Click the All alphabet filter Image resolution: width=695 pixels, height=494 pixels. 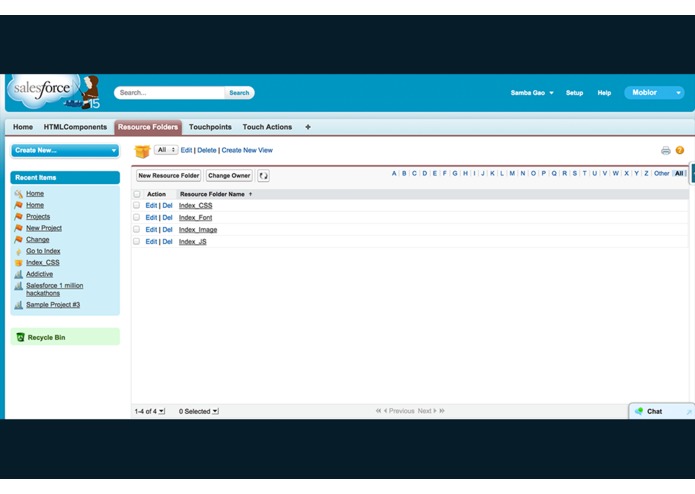pos(679,173)
